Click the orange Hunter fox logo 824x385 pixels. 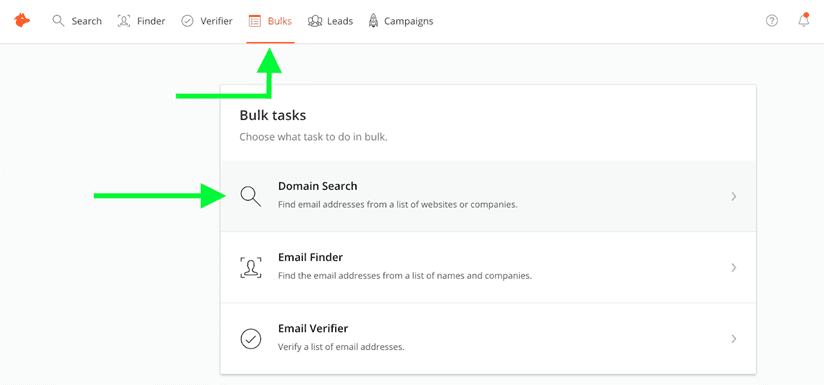(x=22, y=21)
